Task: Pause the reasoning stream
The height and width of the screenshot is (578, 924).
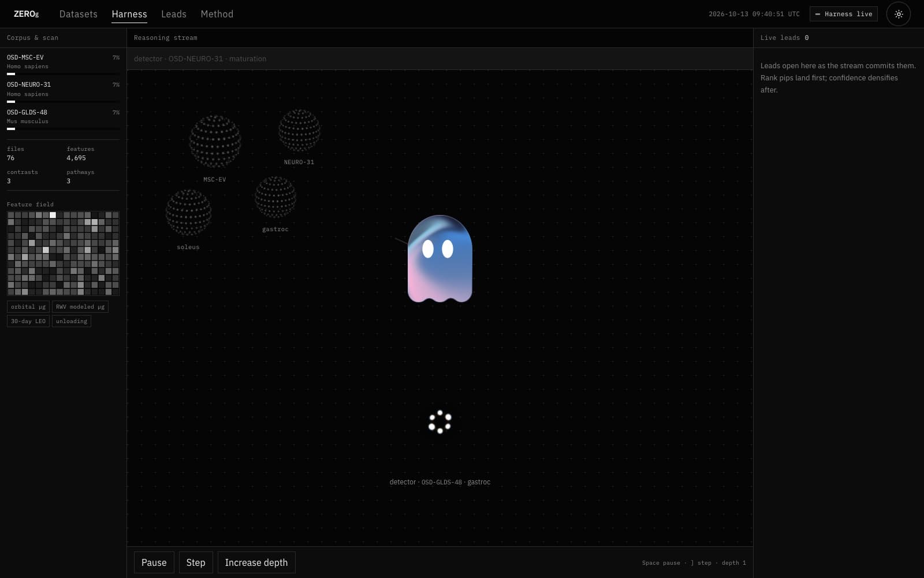Action: click(154, 562)
